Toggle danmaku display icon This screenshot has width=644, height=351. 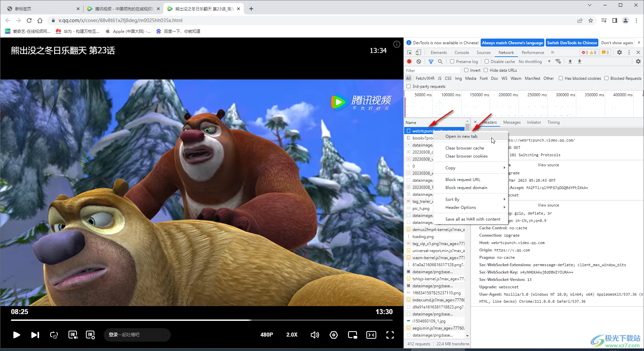[73, 335]
